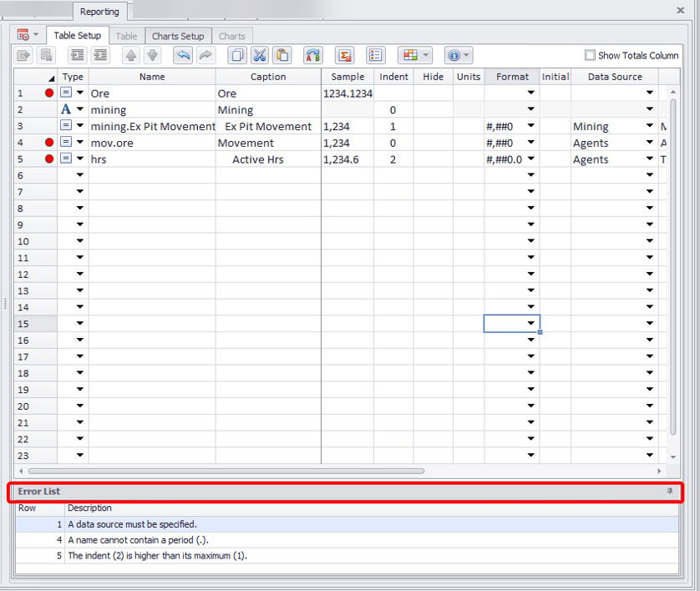Open the color grid dropdown in toolbar
The width and height of the screenshot is (700, 591).
coord(414,55)
